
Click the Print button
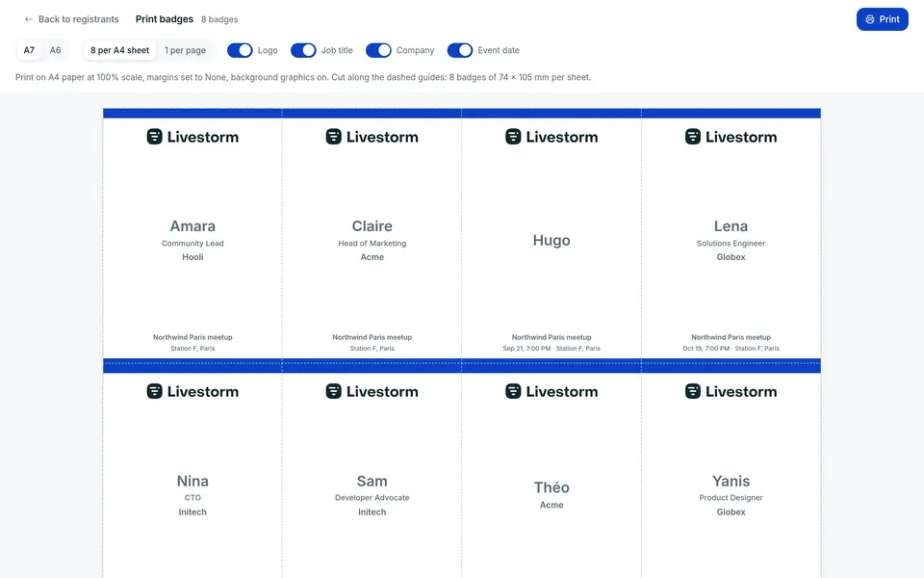(x=883, y=19)
